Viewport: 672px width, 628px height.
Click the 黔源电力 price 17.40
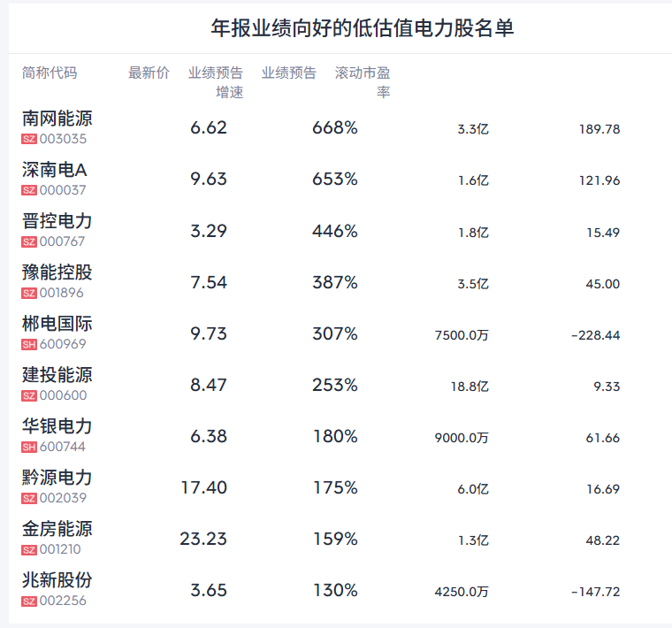204,487
